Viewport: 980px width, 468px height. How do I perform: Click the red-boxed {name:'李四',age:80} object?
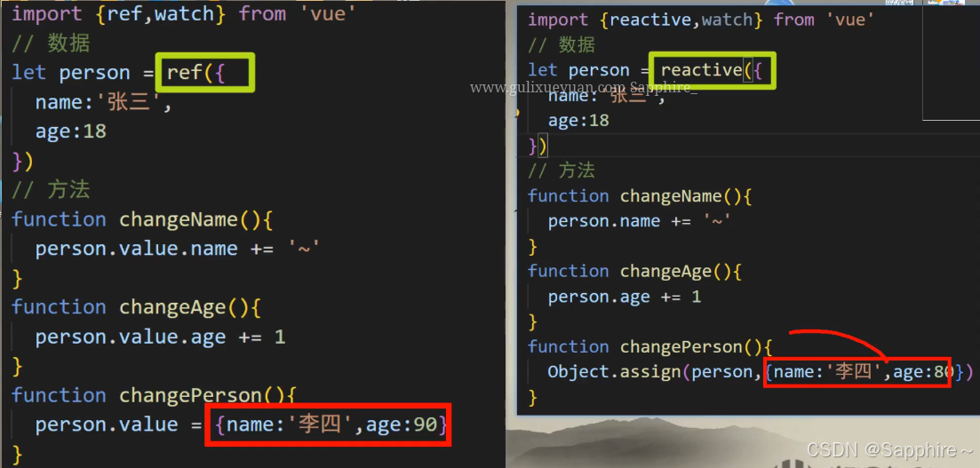pos(857,372)
